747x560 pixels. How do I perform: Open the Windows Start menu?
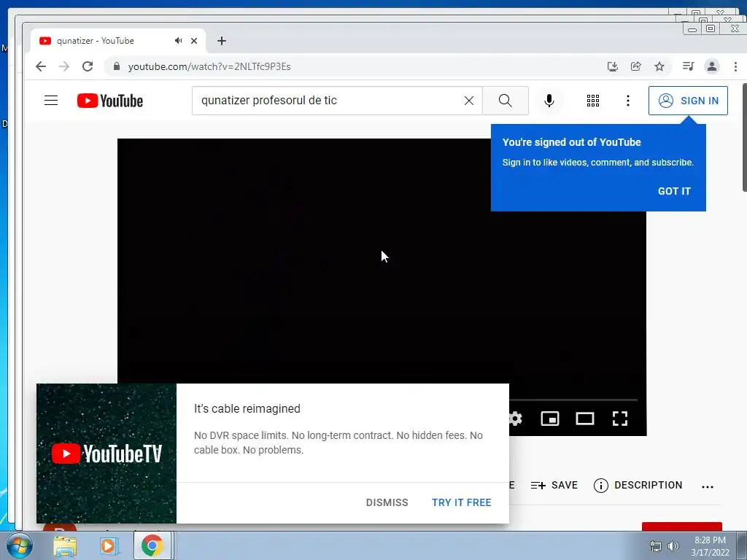pos(18,545)
